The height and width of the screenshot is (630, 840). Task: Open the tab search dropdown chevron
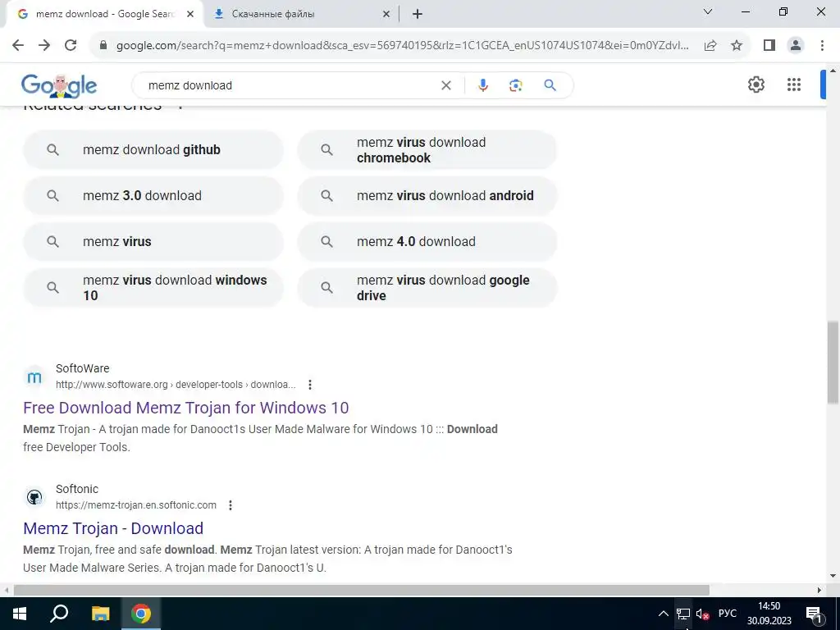[708, 11]
